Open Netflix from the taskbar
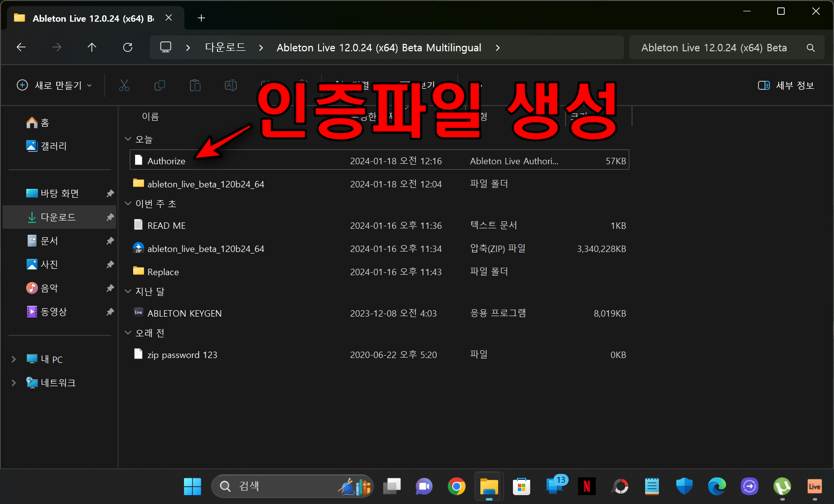Image resolution: width=834 pixels, height=504 pixels. [587, 487]
